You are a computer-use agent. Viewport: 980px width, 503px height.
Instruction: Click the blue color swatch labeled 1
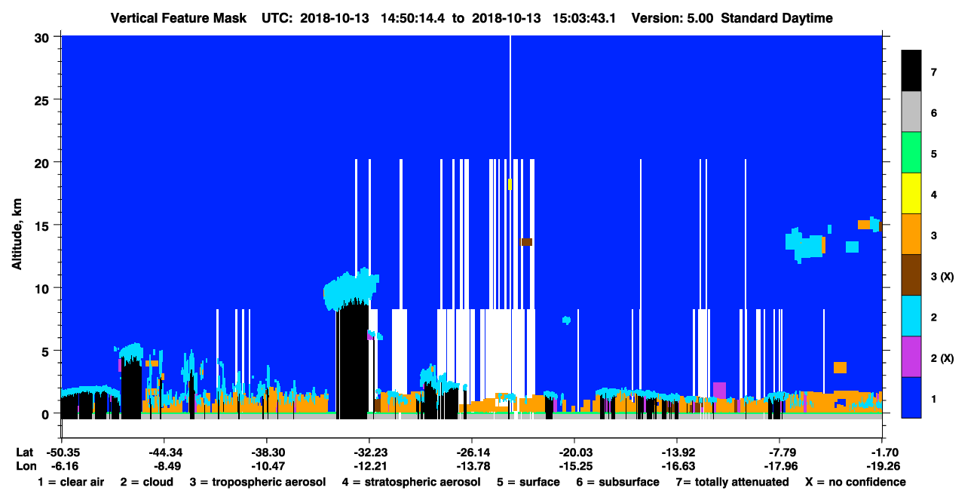coord(911,397)
